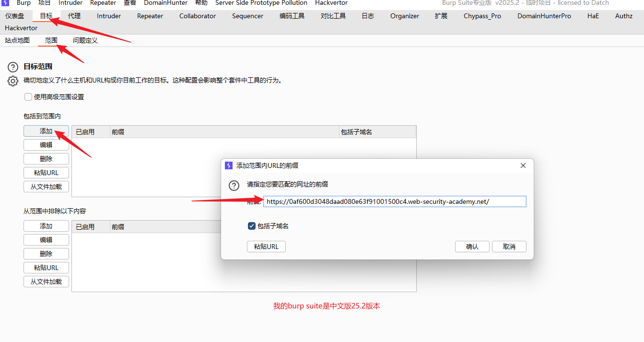644x342 pixels.
Task: Click the help question-mark icon beside 目标范围
Action: (13, 67)
